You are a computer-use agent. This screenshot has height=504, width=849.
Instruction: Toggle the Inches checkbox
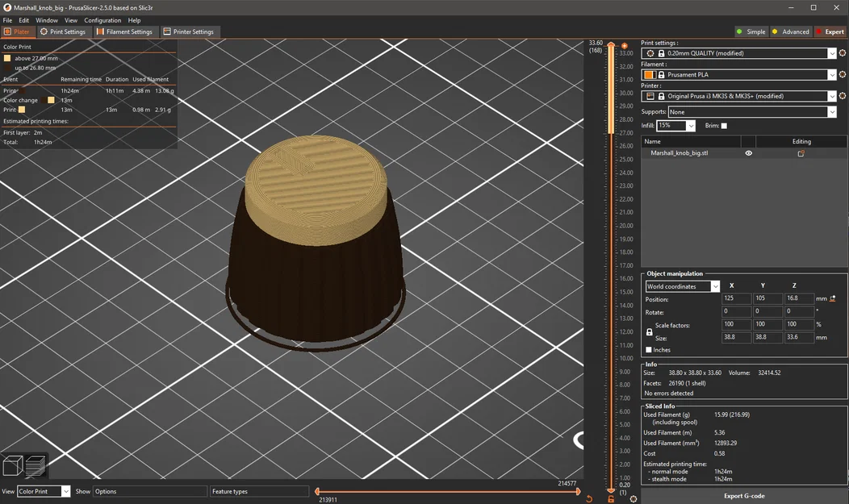pyautogui.click(x=650, y=350)
